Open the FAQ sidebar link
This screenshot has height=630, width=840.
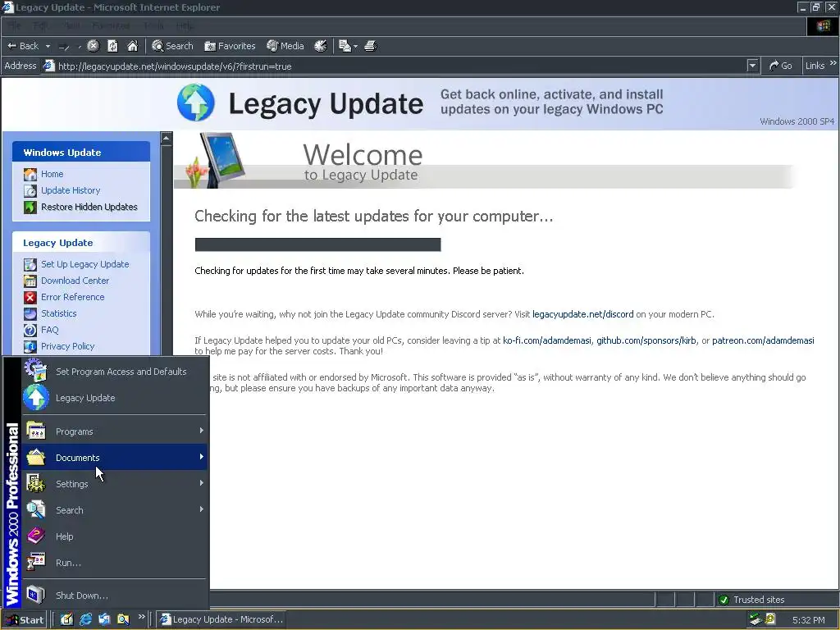[x=49, y=330]
